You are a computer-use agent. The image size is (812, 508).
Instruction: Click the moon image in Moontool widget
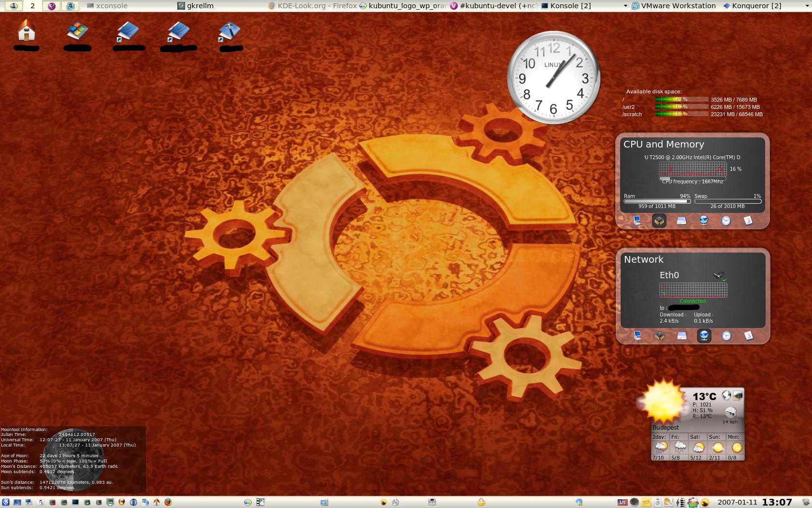[74, 460]
